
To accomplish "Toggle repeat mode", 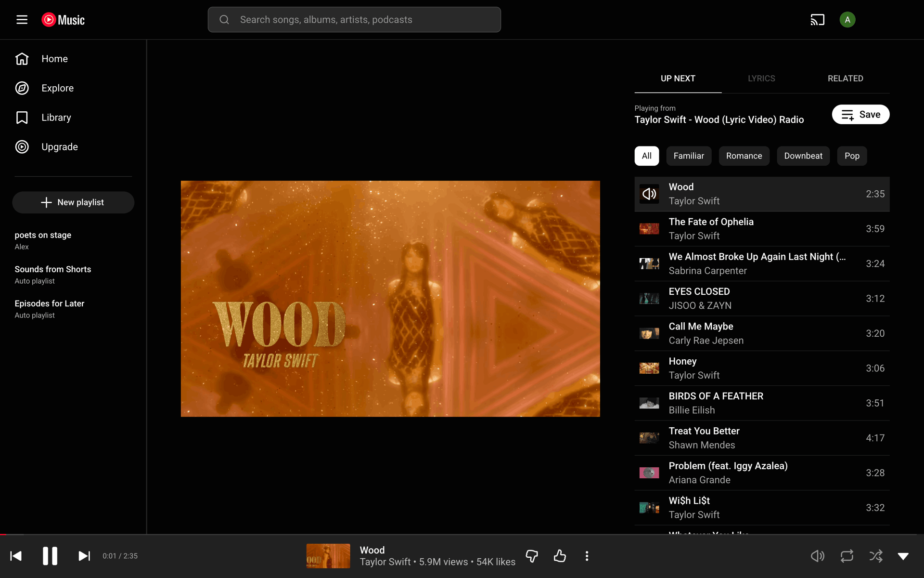I will tap(847, 556).
